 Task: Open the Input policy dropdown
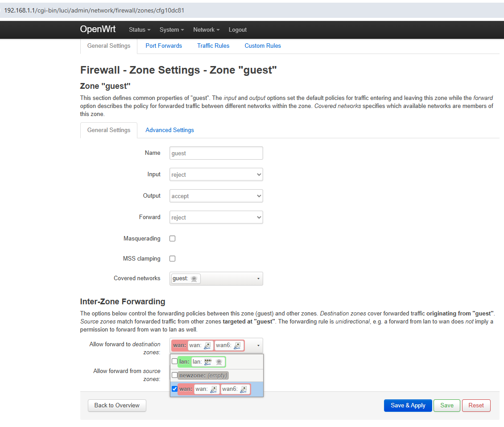coord(216,174)
